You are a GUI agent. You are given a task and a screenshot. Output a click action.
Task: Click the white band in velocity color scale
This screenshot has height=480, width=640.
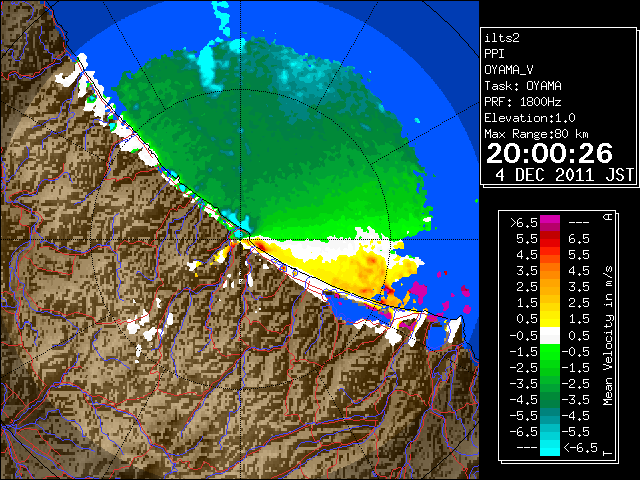(550, 335)
